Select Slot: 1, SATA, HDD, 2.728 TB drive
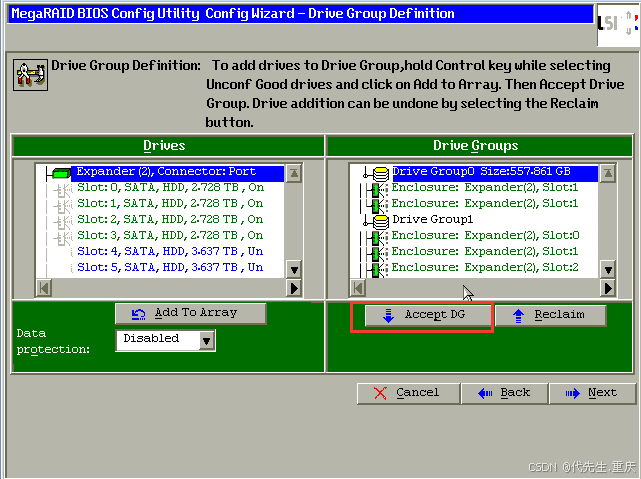The width and height of the screenshot is (641, 479). tap(170, 204)
